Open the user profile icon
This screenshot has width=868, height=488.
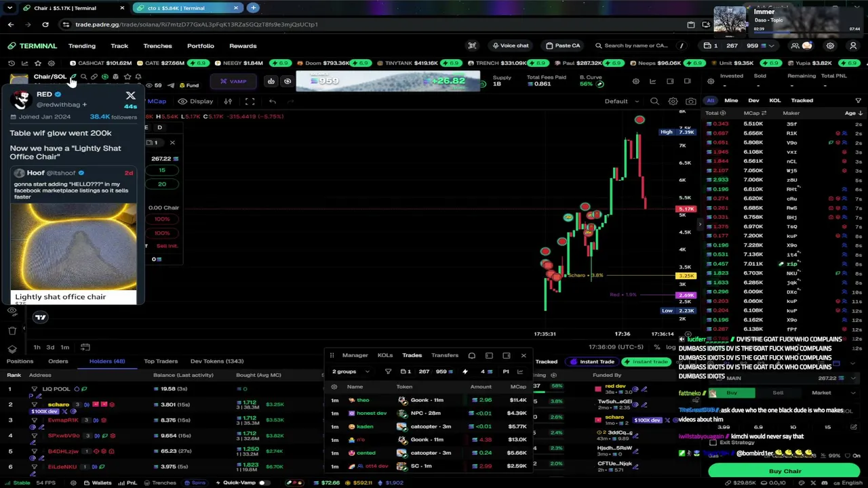853,46
